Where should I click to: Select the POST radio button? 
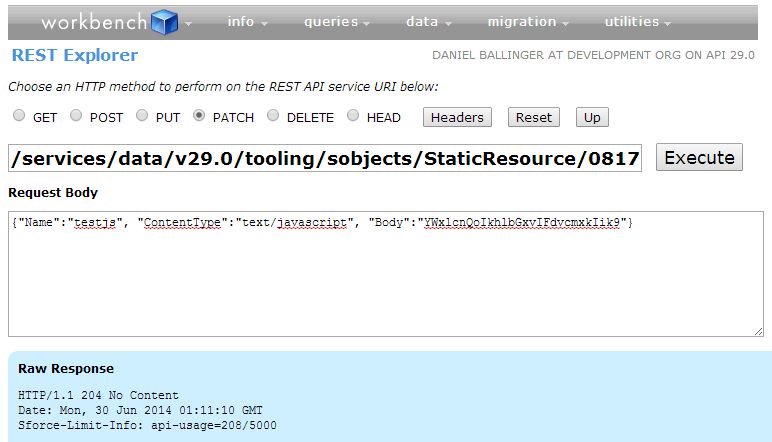pos(76,116)
